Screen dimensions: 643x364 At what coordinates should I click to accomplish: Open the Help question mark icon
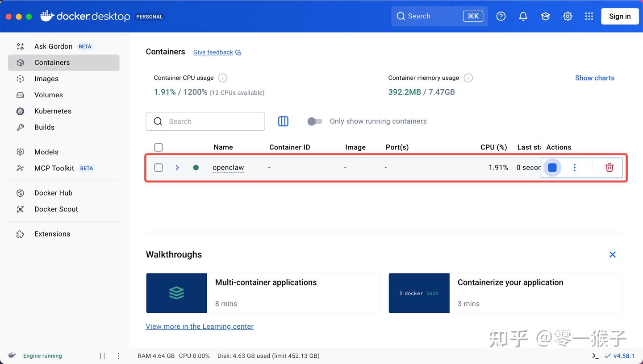tap(501, 16)
